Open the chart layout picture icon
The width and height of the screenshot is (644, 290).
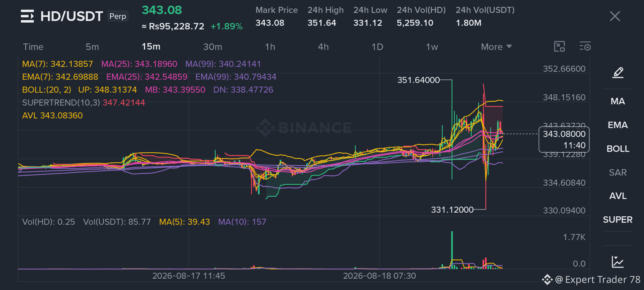[559, 47]
